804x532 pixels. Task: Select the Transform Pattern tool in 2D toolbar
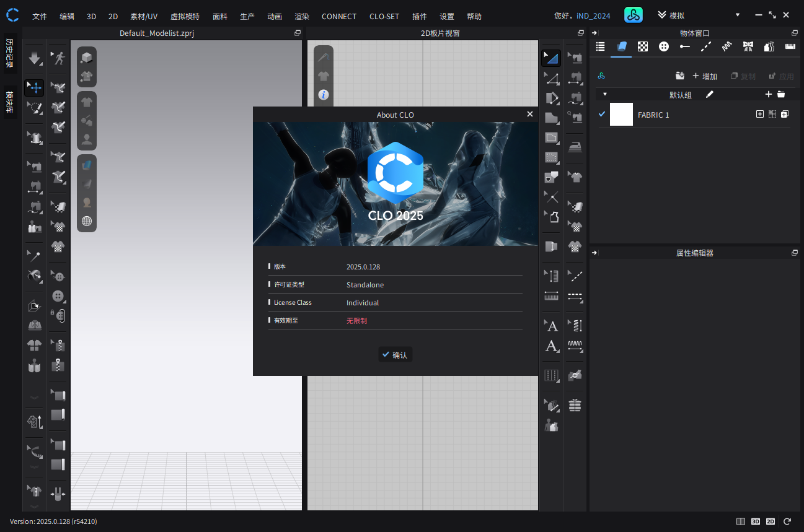tap(551, 58)
